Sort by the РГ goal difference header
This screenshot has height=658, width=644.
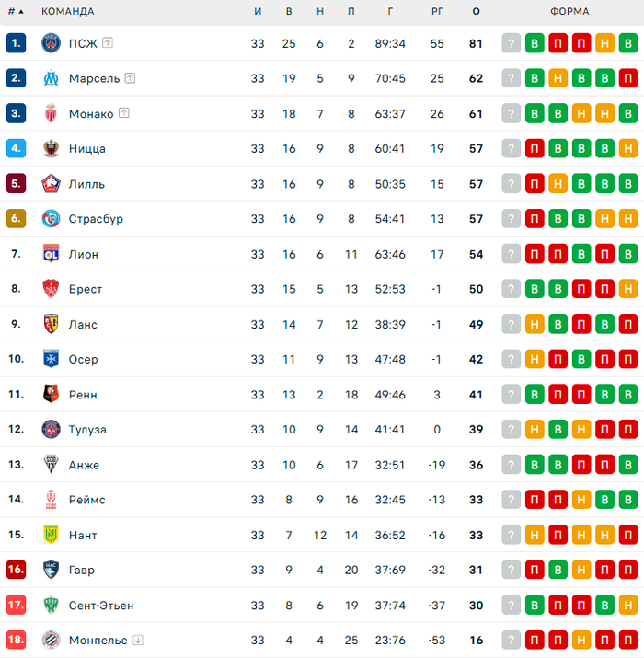point(437,11)
